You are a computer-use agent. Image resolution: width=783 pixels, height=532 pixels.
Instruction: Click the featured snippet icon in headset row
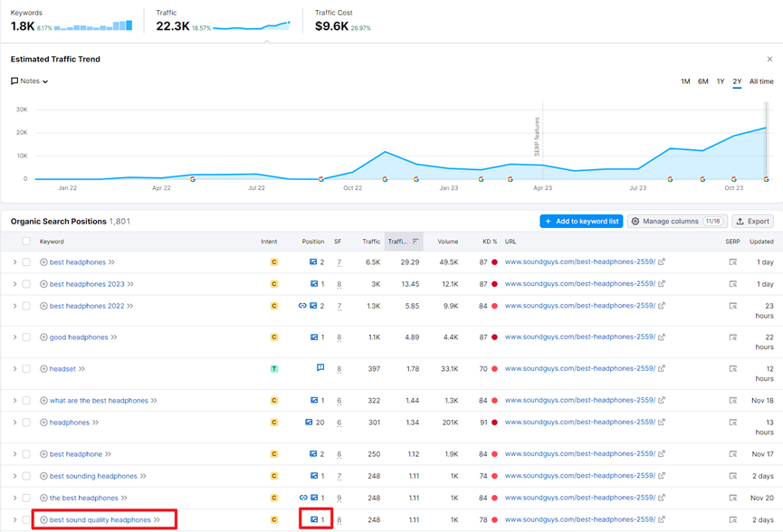tap(320, 368)
